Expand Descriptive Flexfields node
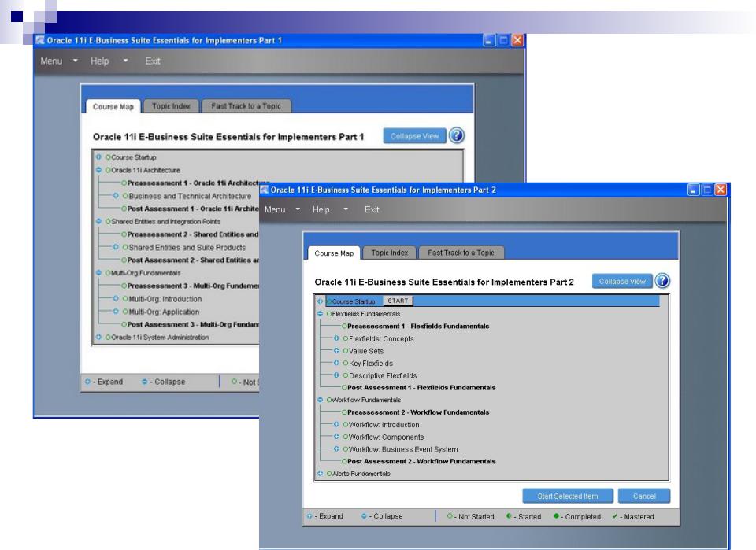Screen dimensions: 756x550 (x=336, y=375)
